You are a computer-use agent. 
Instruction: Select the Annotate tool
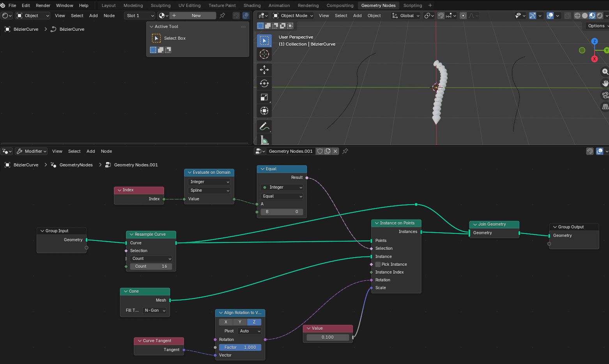click(264, 127)
